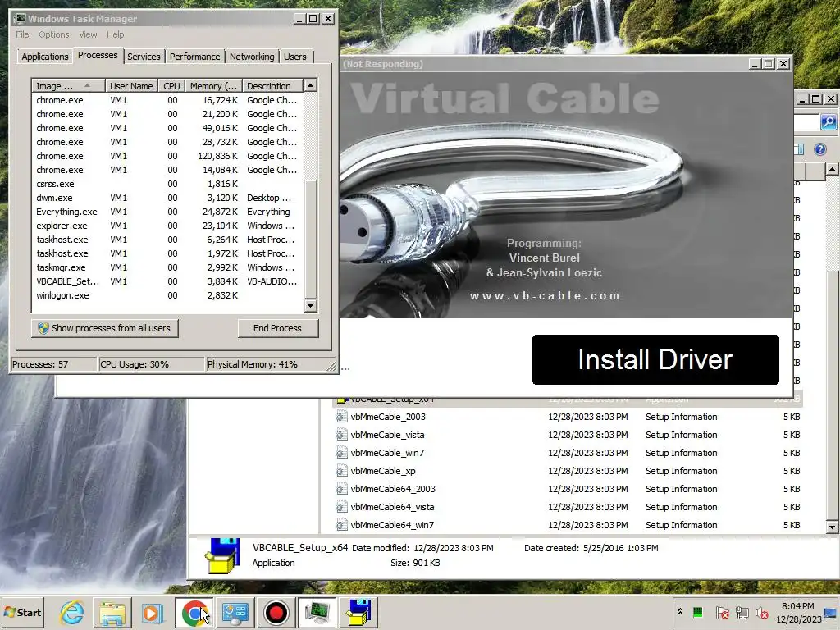Open the green tray monitor icon

coord(697,612)
